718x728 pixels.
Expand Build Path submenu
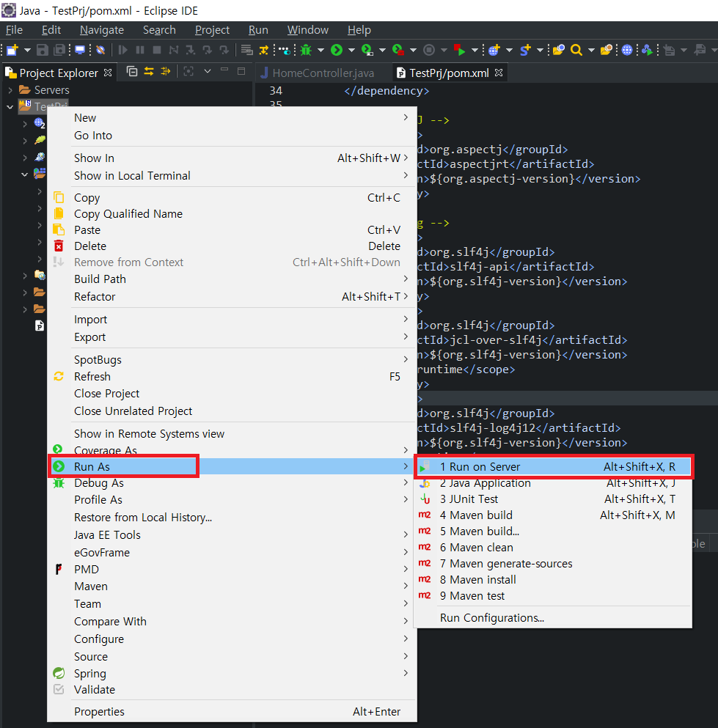point(232,279)
